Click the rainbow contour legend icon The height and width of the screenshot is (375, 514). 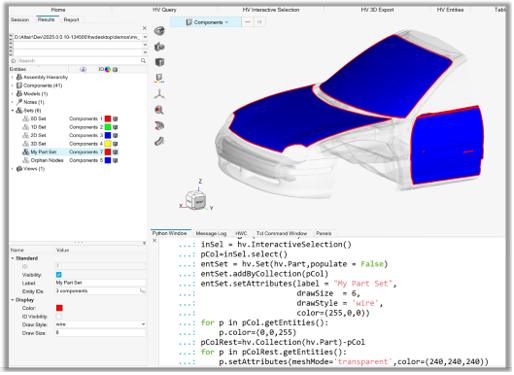coord(159,78)
